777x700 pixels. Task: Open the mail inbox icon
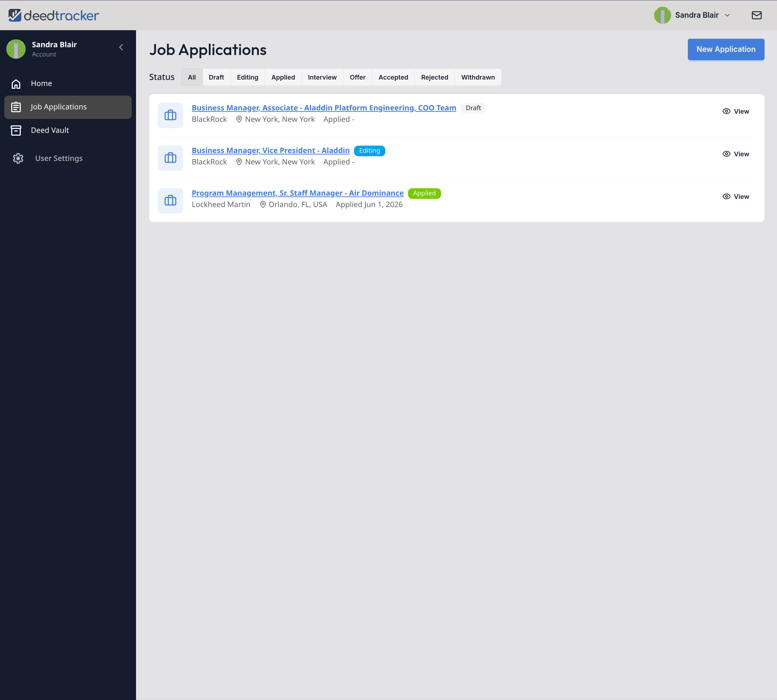756,15
